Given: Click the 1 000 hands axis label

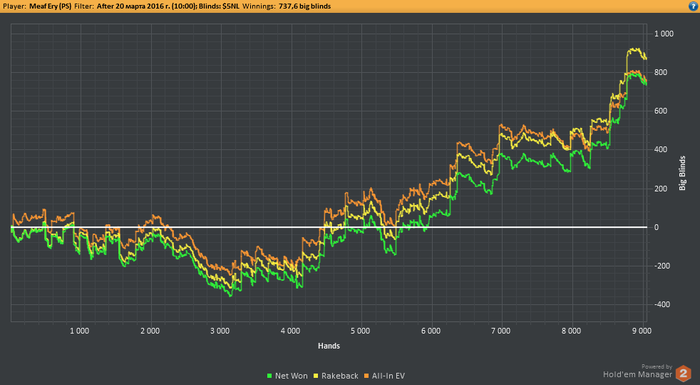Looking at the screenshot, I should coord(79,331).
